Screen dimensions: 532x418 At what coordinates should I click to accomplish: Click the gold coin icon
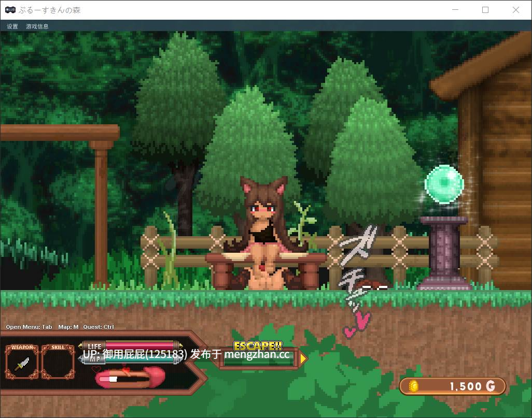click(413, 386)
